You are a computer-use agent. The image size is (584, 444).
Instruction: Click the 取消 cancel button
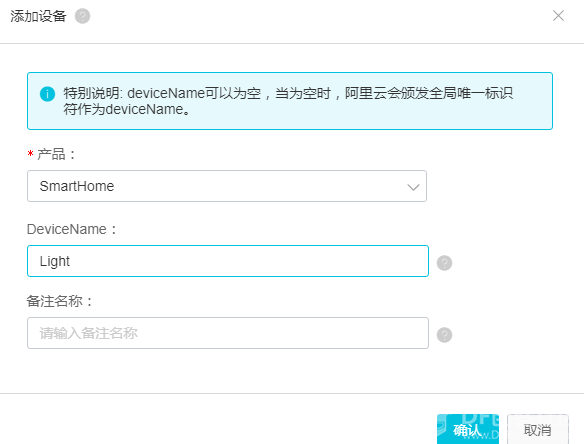(537, 429)
